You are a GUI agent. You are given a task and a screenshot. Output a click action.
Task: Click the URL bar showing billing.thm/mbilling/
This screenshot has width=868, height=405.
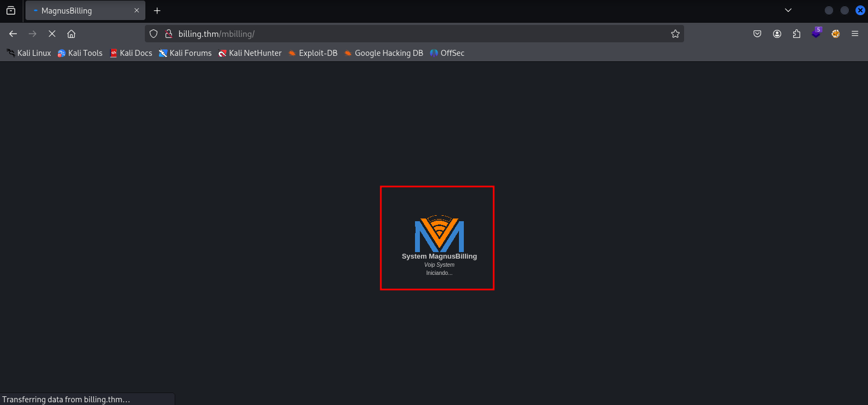coord(414,34)
